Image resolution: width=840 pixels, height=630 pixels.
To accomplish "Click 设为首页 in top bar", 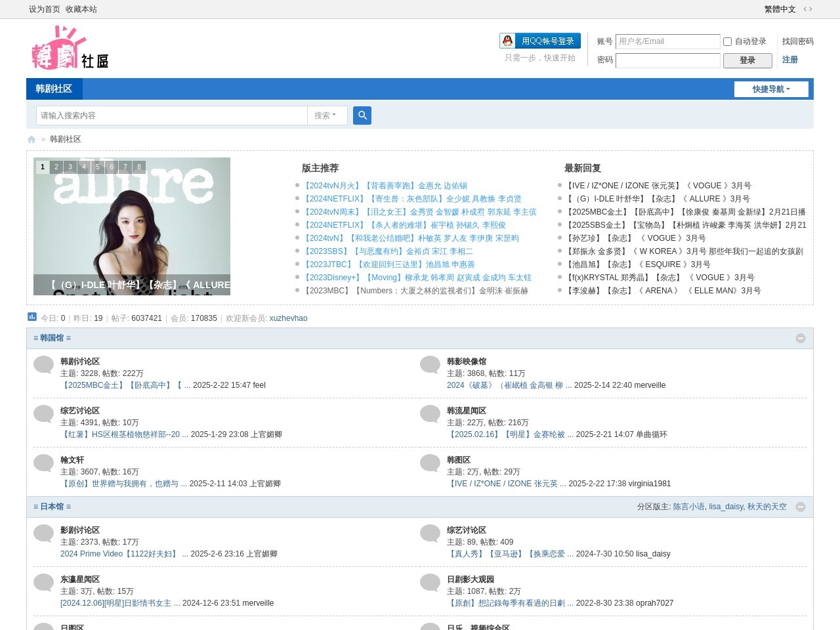I will [x=45, y=9].
